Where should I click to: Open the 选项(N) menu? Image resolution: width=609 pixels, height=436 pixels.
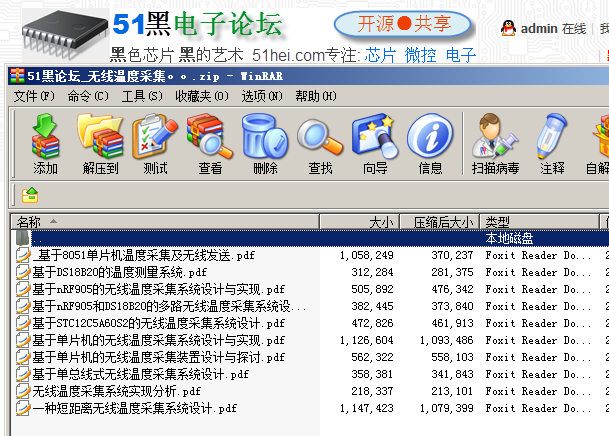262,96
